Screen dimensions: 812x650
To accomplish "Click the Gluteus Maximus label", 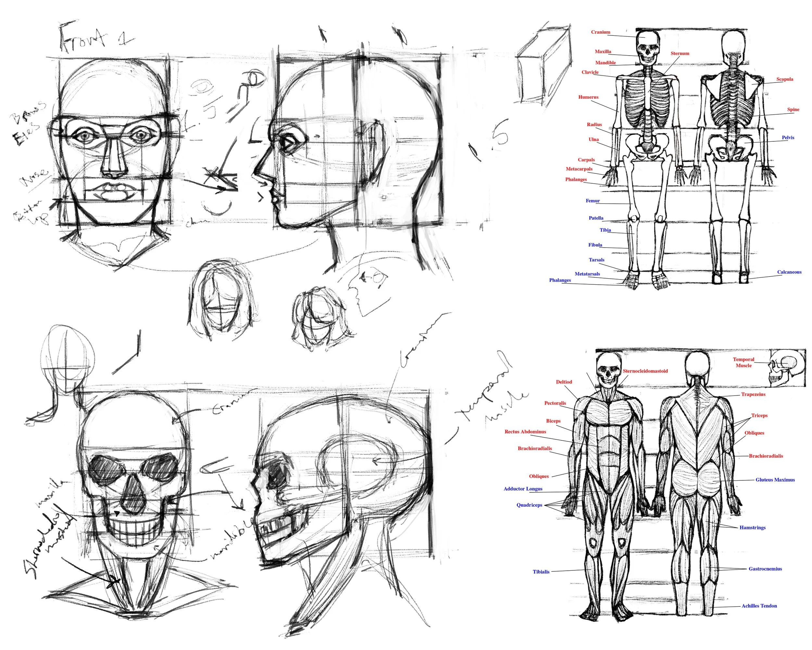I will pos(776,480).
